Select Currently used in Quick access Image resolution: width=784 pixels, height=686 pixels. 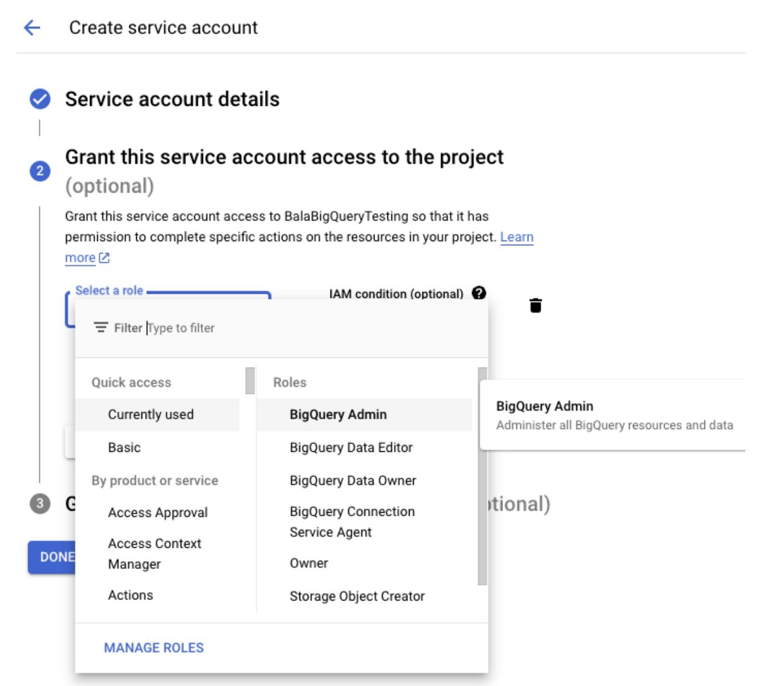coord(157,414)
